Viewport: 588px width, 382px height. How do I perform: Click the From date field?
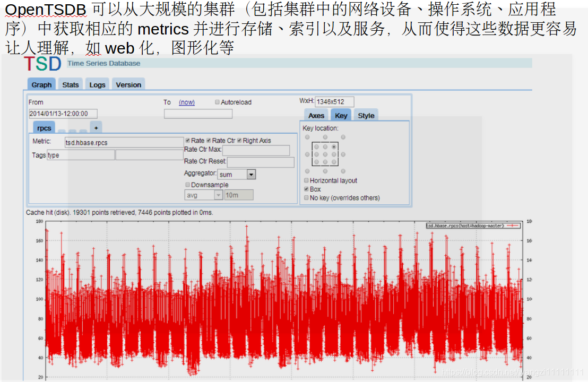tap(63, 114)
